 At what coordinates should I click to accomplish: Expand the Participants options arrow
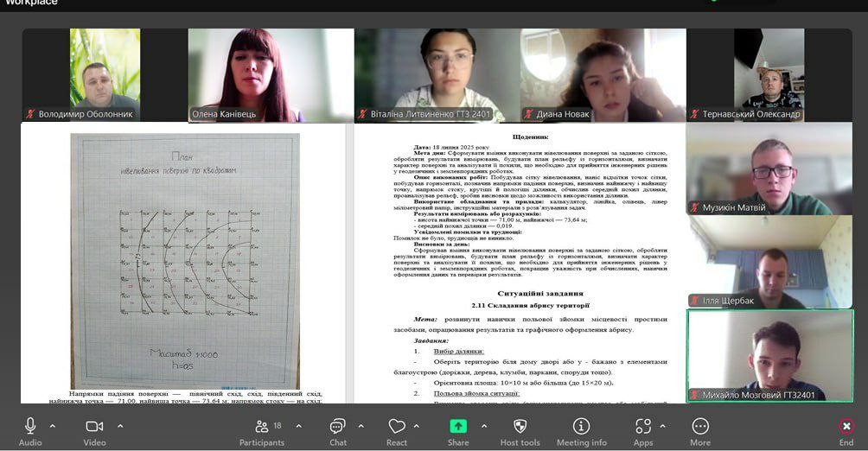click(298, 426)
